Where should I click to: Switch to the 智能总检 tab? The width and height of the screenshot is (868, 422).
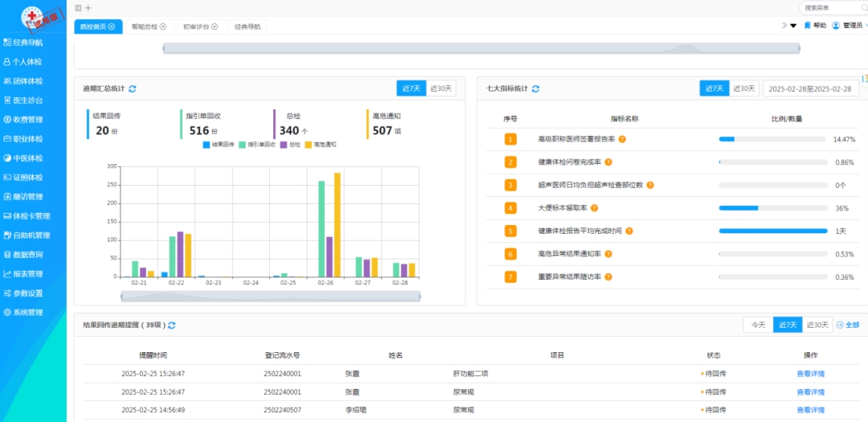coord(144,27)
